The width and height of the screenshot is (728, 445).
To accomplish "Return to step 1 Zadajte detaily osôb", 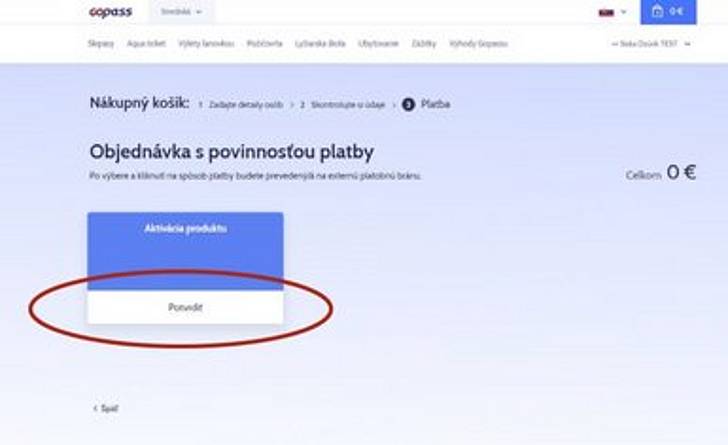I will [240, 105].
